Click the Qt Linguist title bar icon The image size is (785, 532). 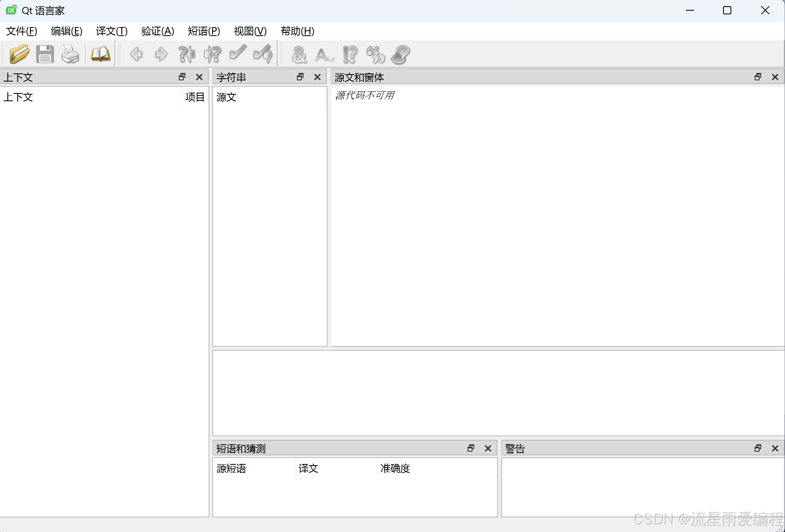[11, 10]
